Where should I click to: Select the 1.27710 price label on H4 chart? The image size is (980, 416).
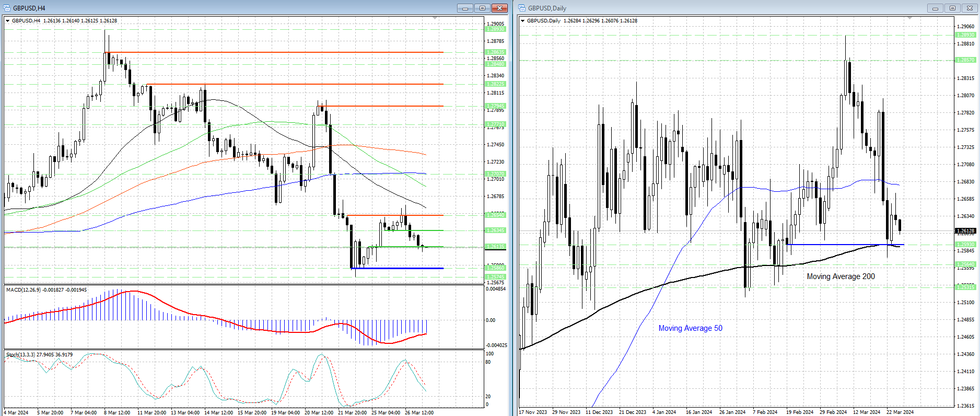click(x=495, y=124)
